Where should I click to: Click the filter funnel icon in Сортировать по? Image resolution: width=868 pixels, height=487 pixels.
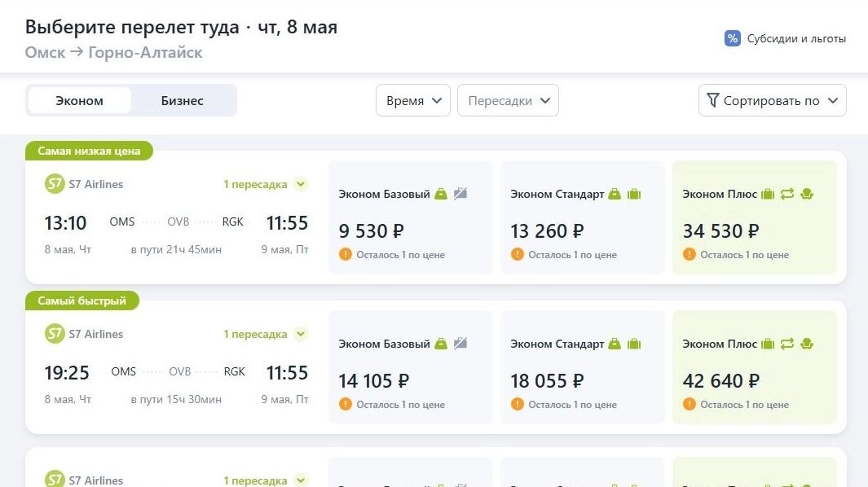(713, 99)
